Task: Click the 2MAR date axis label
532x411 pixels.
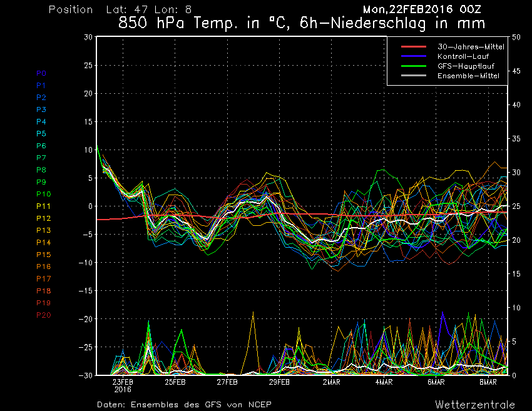Action: [332, 382]
